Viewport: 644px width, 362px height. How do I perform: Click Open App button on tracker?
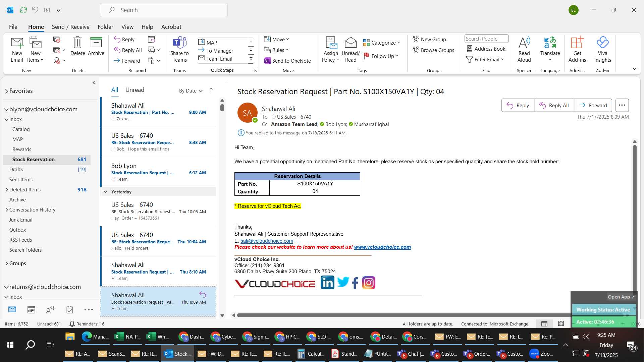(x=621, y=297)
